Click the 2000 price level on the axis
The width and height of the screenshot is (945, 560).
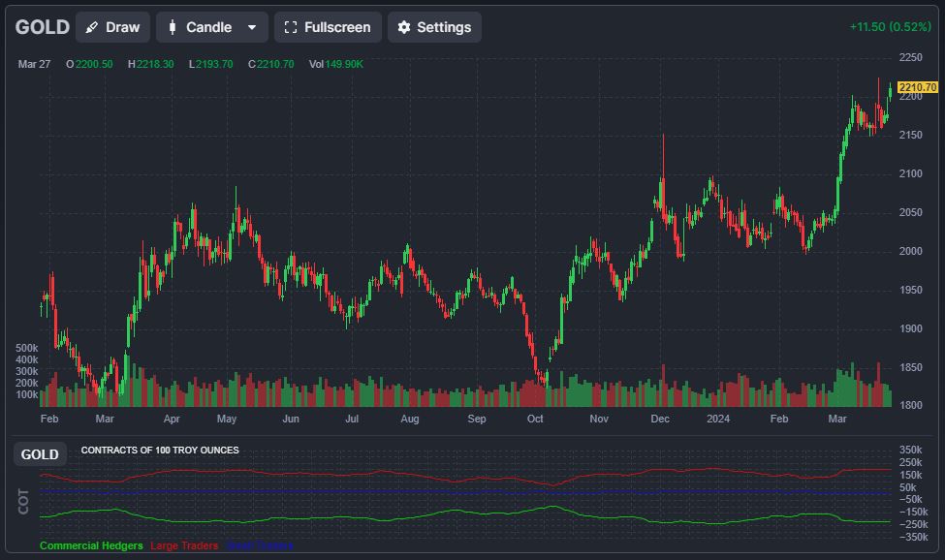[x=909, y=251]
